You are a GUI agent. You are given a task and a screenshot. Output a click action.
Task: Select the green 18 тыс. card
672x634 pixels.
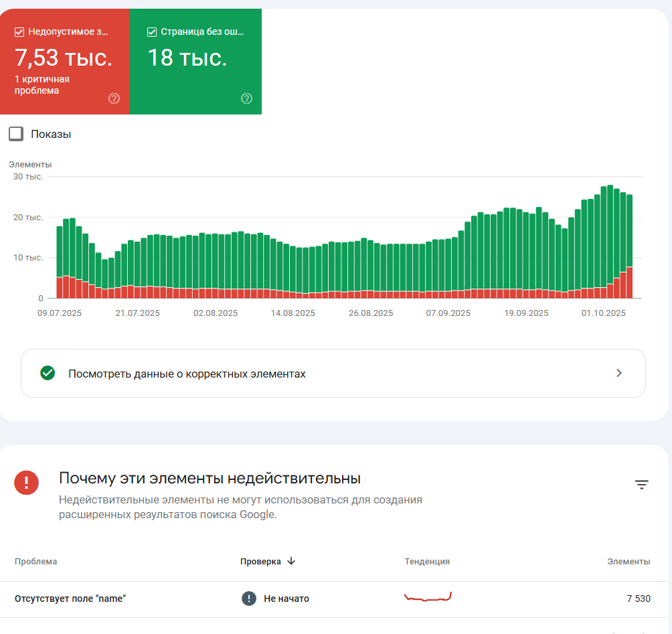coord(195,62)
